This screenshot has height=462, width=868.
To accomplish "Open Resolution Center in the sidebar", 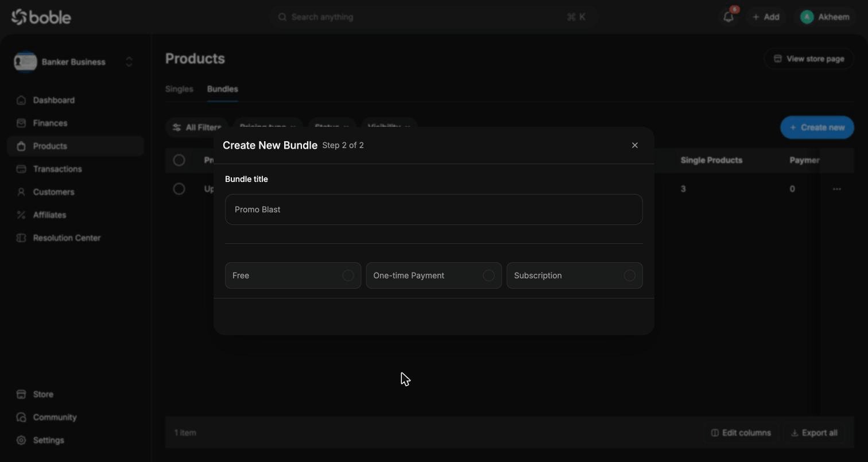I will [x=75, y=238].
